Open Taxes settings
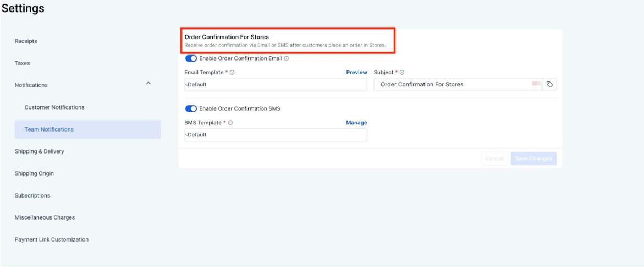This screenshot has height=268, width=644. click(x=23, y=63)
